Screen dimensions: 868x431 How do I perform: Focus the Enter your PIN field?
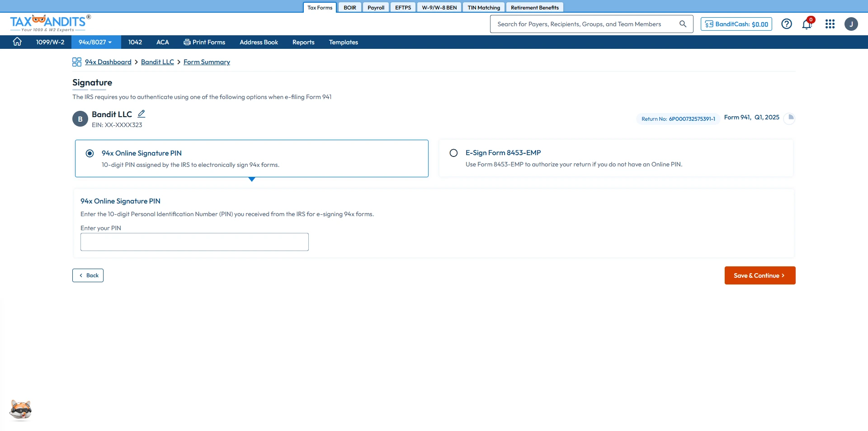point(194,242)
